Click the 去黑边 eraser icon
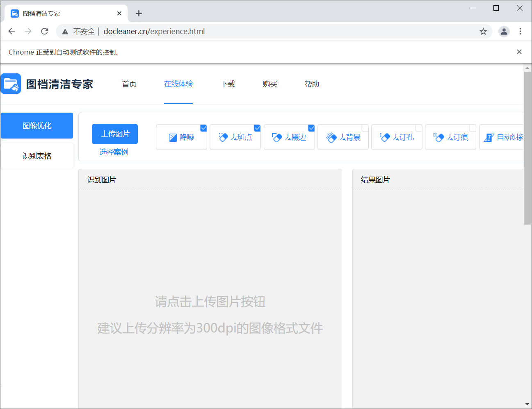532x409 pixels. (x=277, y=137)
